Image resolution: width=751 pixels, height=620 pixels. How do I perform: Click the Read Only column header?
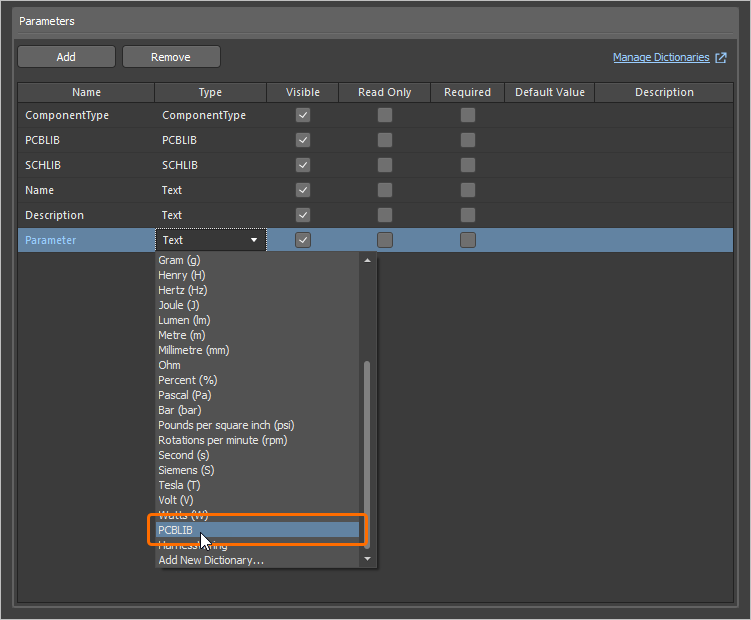point(385,92)
